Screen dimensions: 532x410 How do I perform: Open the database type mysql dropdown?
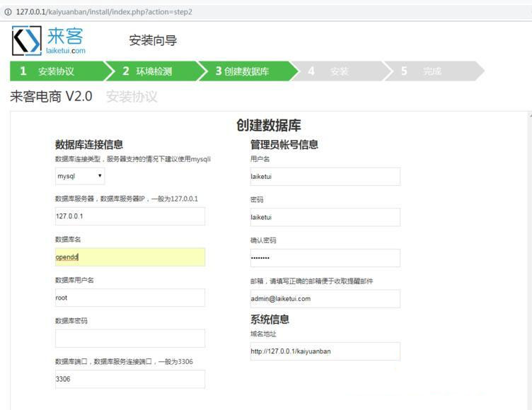[80, 176]
